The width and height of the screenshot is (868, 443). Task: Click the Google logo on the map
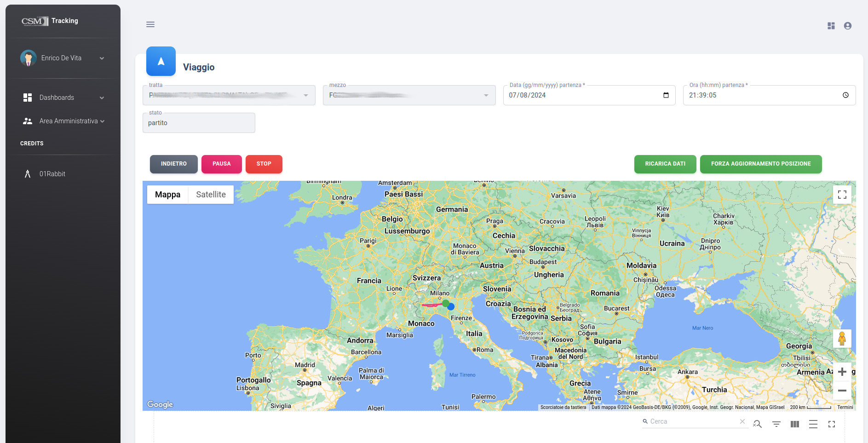(160, 404)
